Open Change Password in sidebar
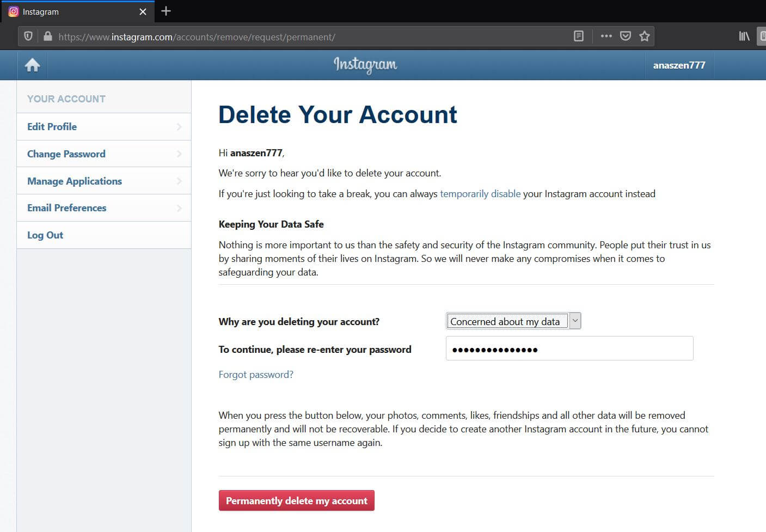Image resolution: width=766 pixels, height=532 pixels. 104,154
